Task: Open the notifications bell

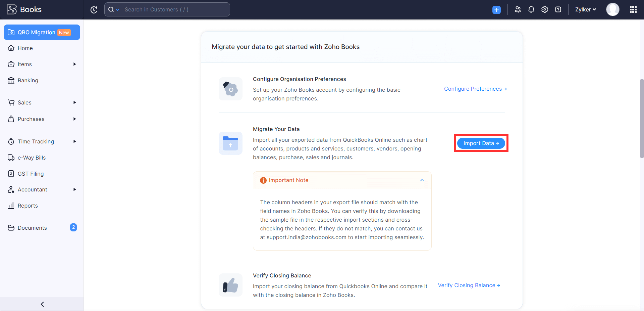Action: [531, 9]
